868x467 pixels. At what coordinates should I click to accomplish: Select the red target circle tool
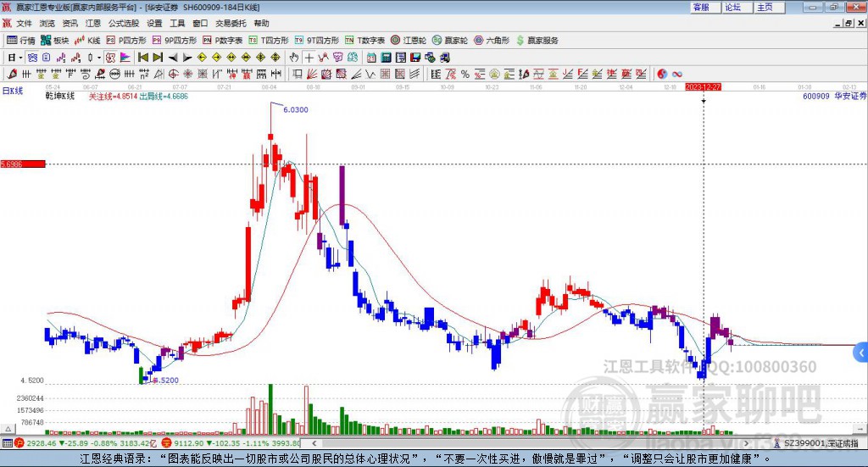click(173, 74)
